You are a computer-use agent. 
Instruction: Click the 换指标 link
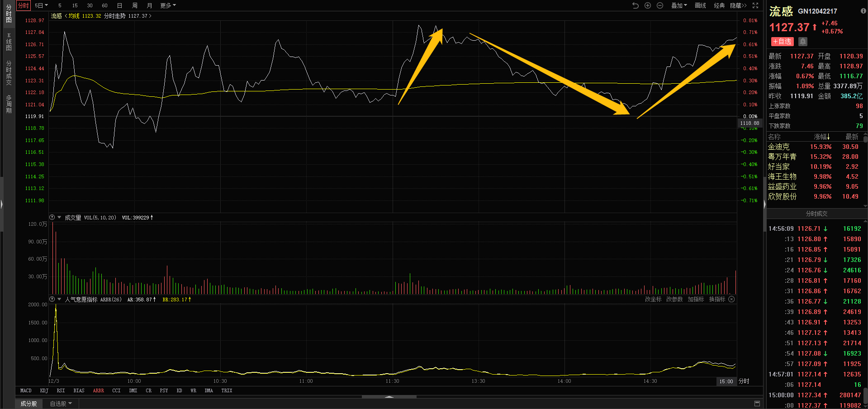tap(717, 300)
